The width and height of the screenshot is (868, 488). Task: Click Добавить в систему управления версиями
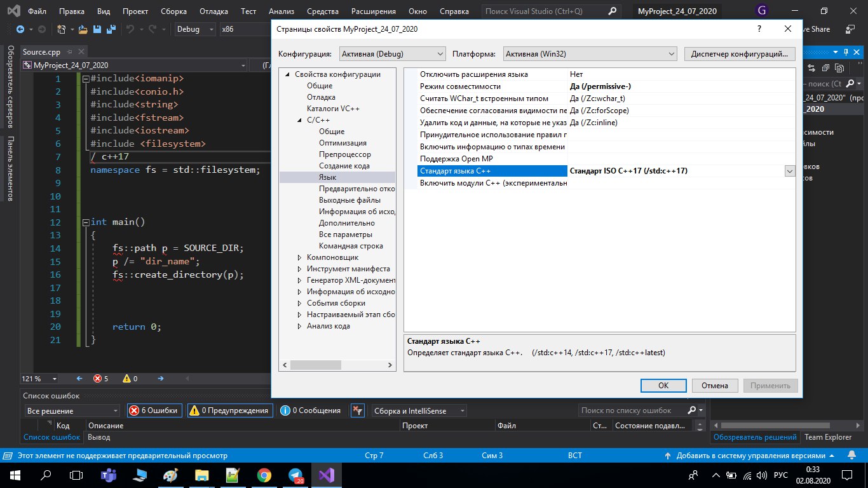750,456
